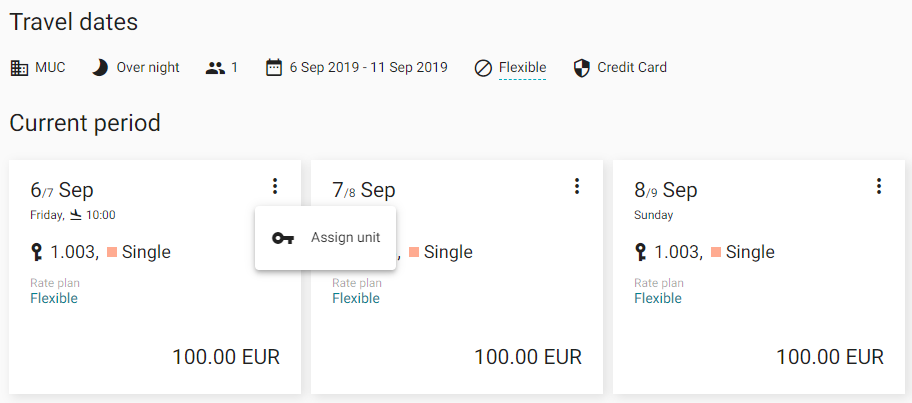This screenshot has width=912, height=403.
Task: Click the 100.00 EUR price on 7/8 Sep card
Action: [x=528, y=356]
